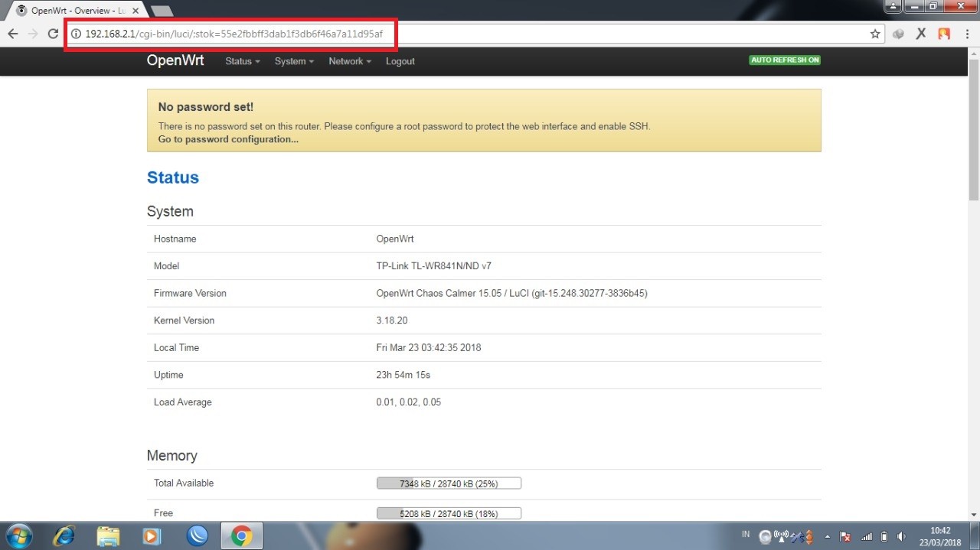Click the Firmware Version label
This screenshot has width=980, height=550.
[190, 293]
